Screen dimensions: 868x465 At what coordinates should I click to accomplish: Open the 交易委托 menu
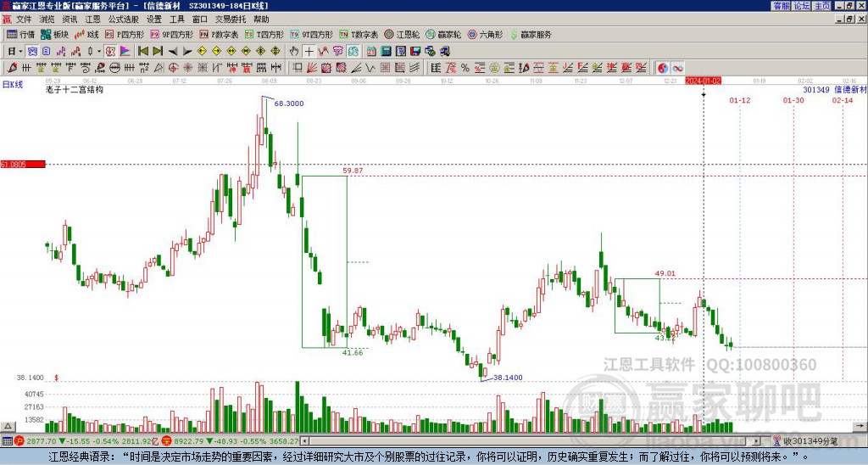tap(231, 20)
